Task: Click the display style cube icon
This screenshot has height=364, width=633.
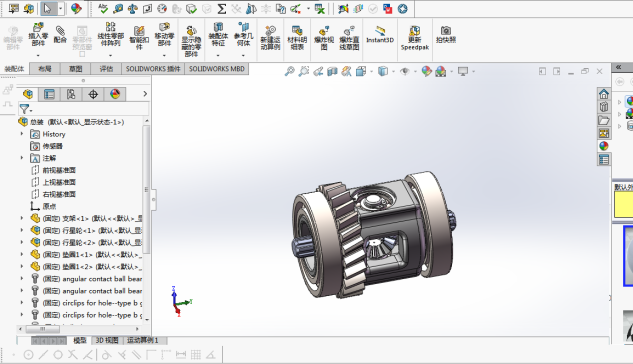Action: point(383,71)
